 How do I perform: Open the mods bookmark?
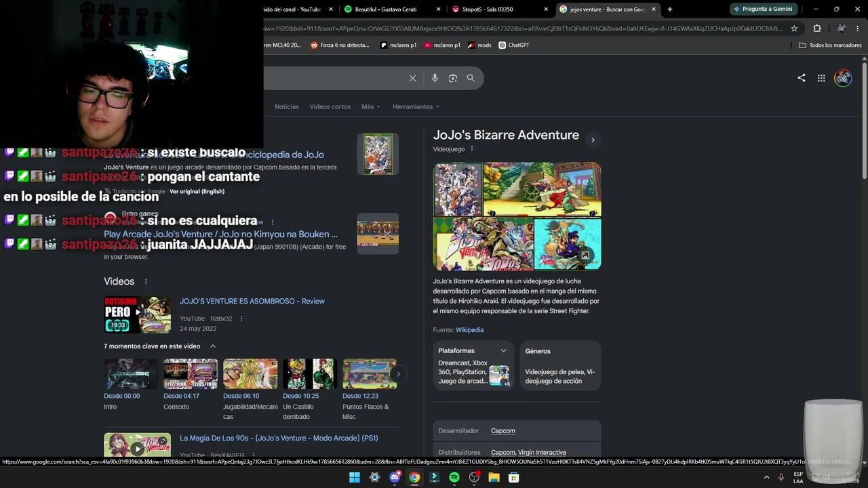[x=479, y=45]
